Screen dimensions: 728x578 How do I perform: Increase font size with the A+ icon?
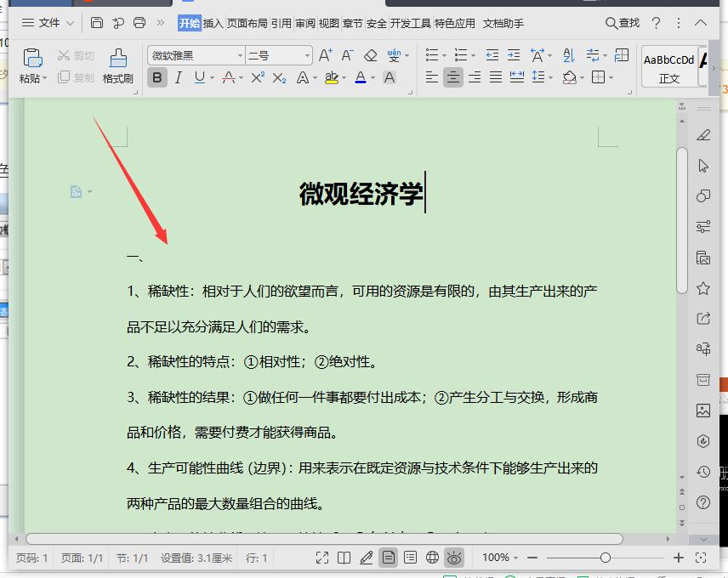pos(325,55)
